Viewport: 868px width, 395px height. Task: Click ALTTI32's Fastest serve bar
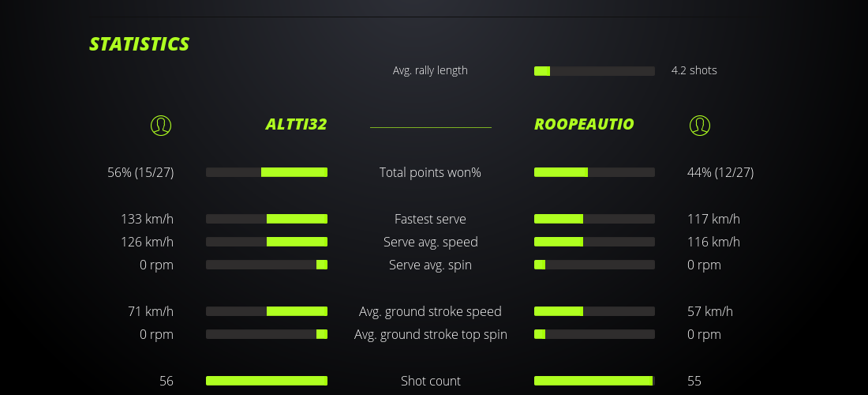click(x=267, y=219)
